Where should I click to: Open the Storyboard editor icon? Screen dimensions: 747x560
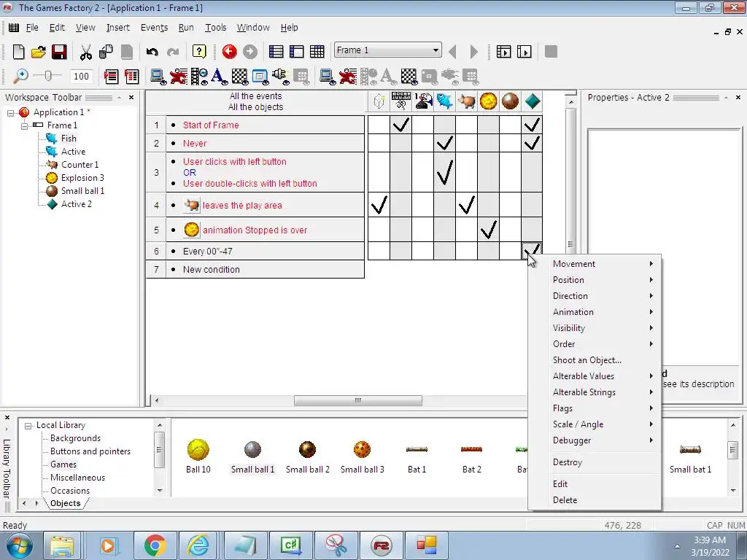(276, 52)
